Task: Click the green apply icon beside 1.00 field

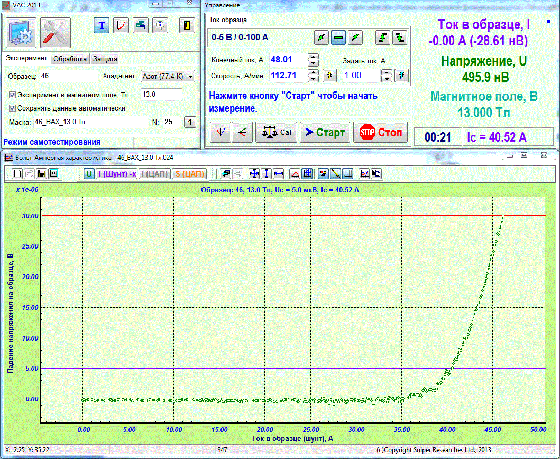Action: coord(402,75)
